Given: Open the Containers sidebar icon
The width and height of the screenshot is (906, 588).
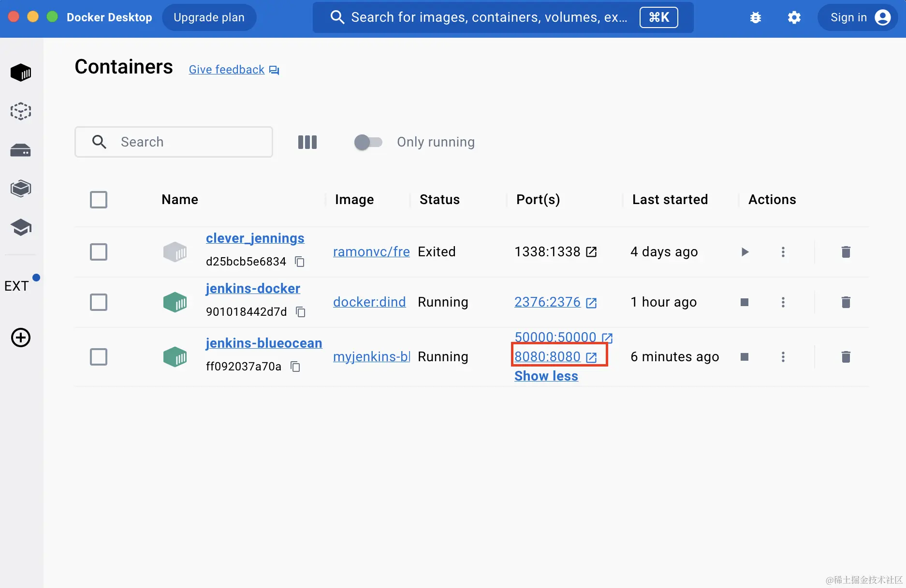Looking at the screenshot, I should point(21,73).
